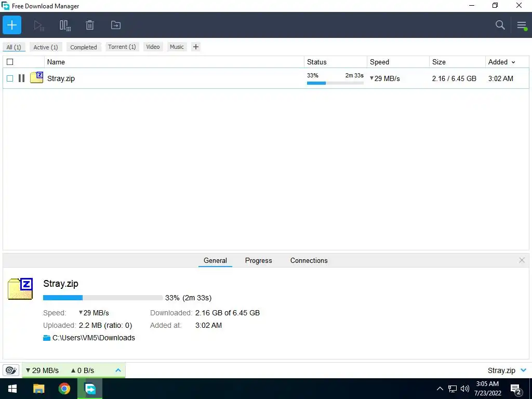The width and height of the screenshot is (532, 399).
Task: Click the 33% status percentage text
Action: [312, 75]
